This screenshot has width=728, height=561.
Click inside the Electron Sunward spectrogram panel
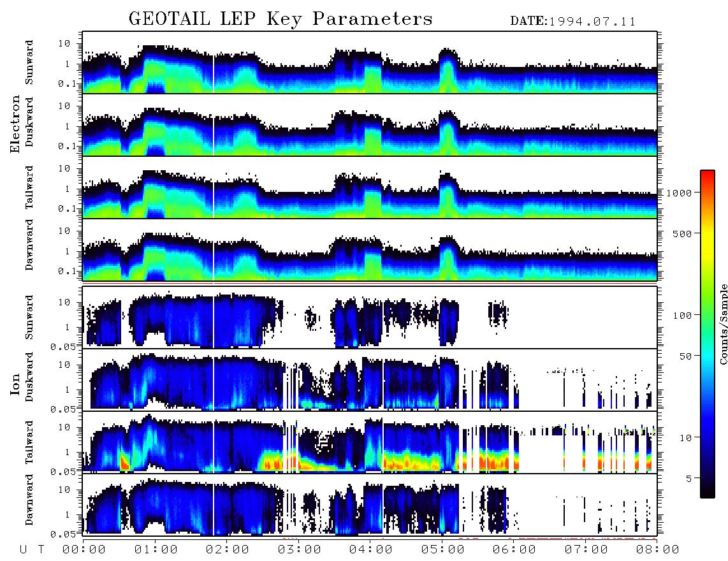coord(370,62)
